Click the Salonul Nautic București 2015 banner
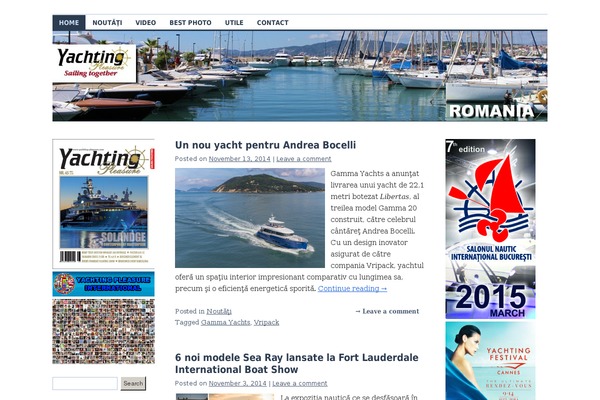 pos(491,229)
